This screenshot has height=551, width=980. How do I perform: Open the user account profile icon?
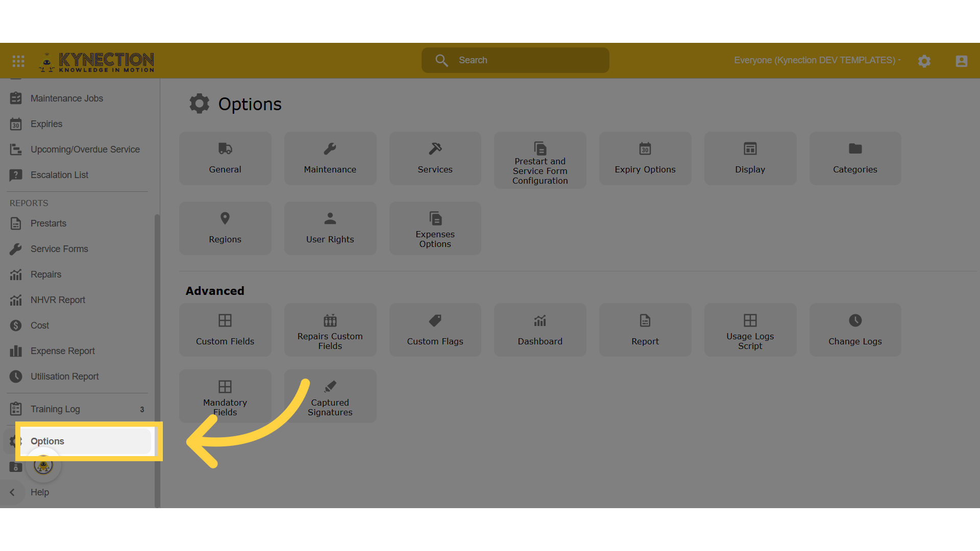click(x=962, y=61)
